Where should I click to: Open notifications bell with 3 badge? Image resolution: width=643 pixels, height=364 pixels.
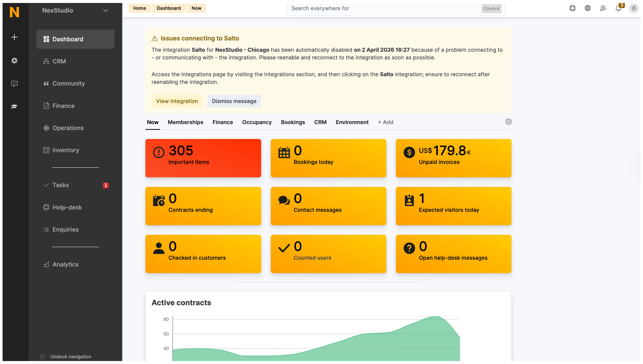coord(619,8)
